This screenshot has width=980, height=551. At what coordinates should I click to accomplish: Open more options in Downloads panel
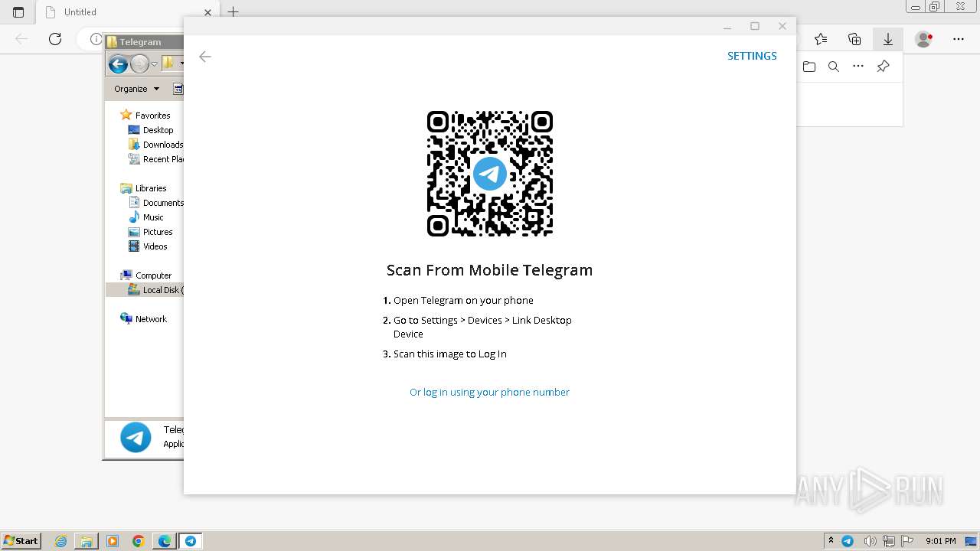pyautogui.click(x=858, y=67)
